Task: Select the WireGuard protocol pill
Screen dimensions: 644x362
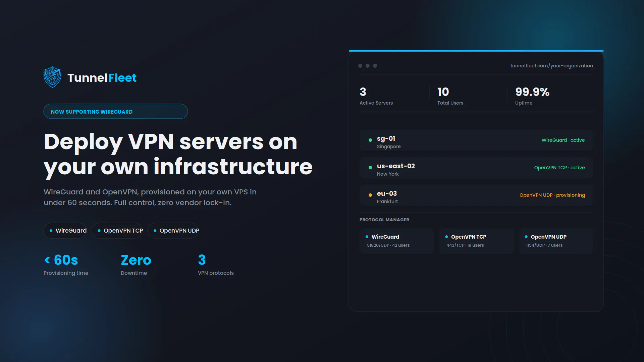Action: 65,231
